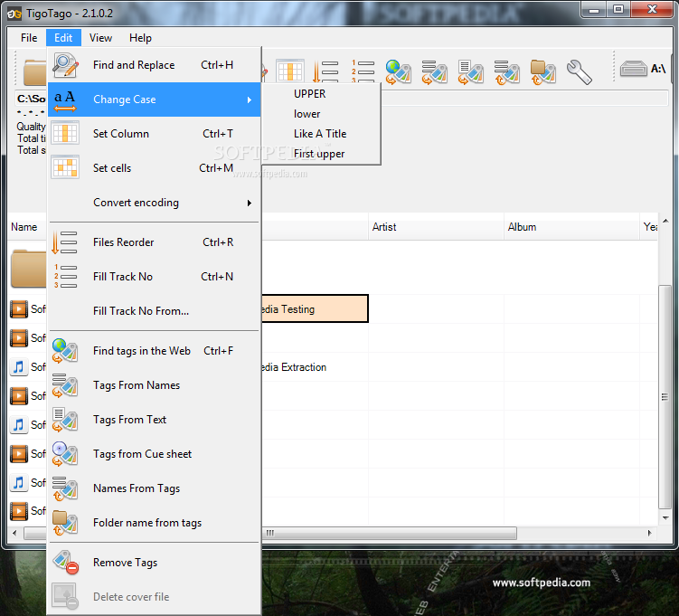Choose First upper case option
Screen dimensions: 679x616
pyautogui.click(x=319, y=154)
